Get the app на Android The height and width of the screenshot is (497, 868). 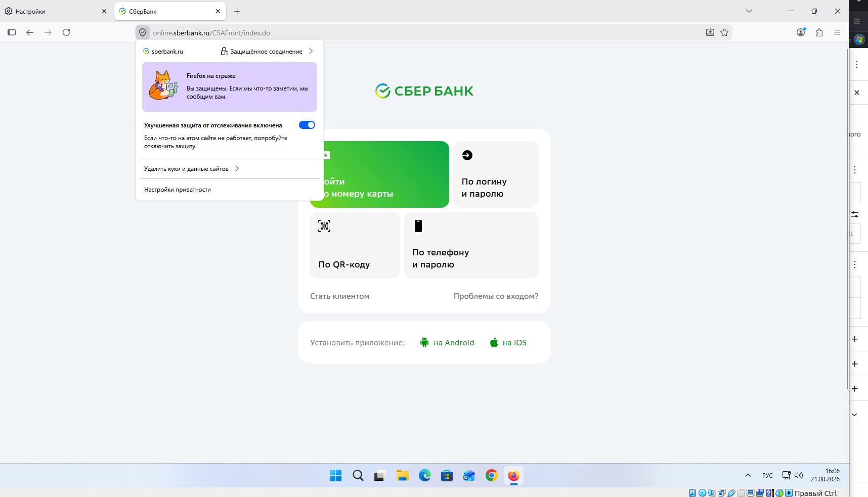click(447, 343)
